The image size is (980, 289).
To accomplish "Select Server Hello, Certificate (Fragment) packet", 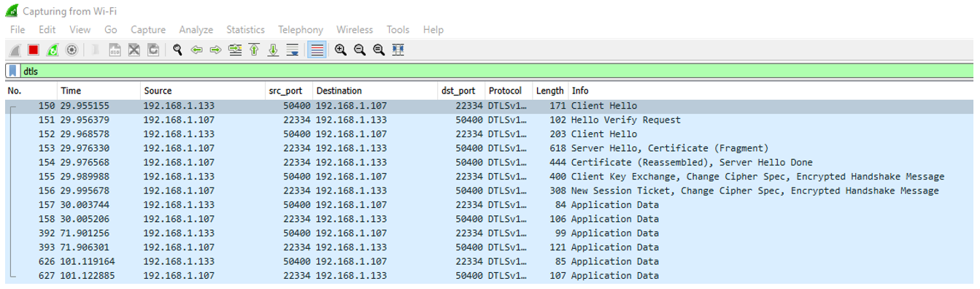I will pos(489,149).
